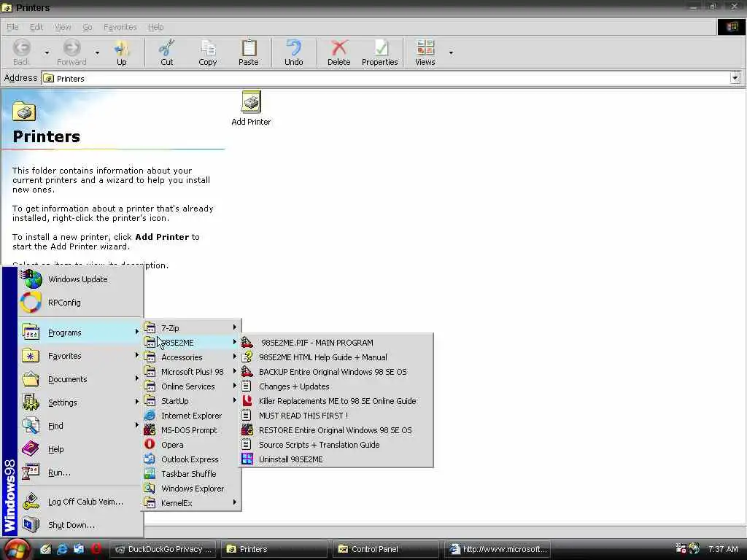
Task: Open Outlook Express from Programs
Action: [192, 459]
